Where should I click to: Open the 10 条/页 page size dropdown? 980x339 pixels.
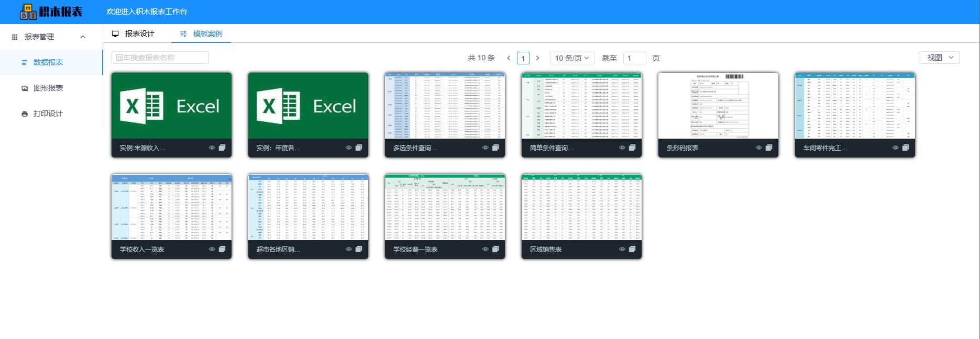571,58
